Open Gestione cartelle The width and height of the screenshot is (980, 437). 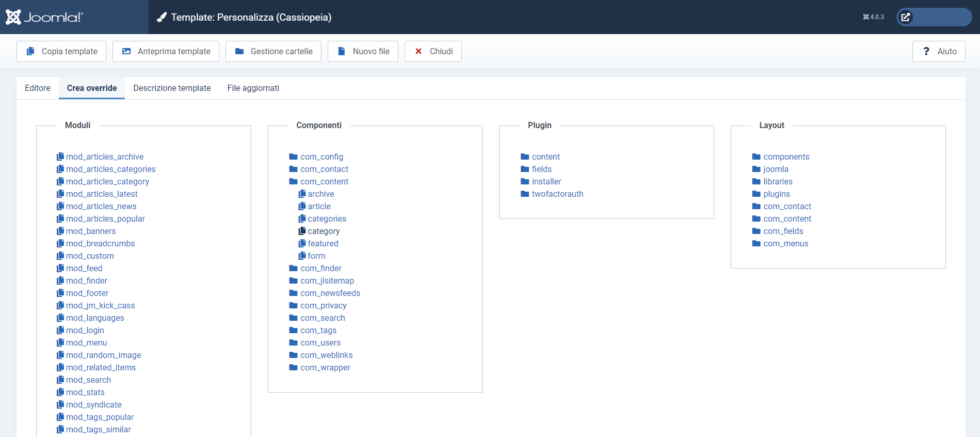pos(274,51)
